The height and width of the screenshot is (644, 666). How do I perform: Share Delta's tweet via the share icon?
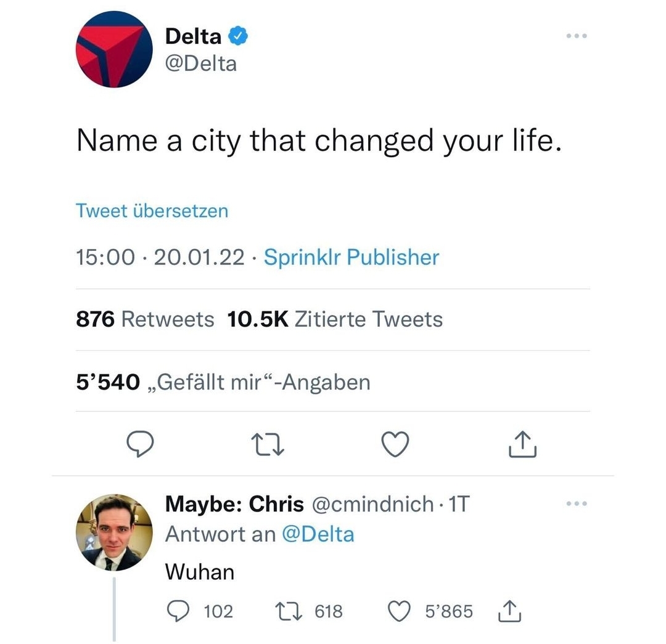click(522, 444)
